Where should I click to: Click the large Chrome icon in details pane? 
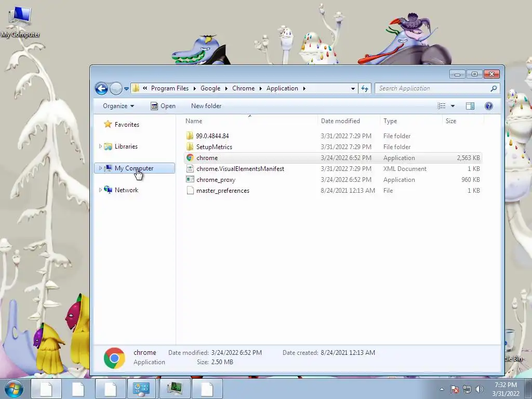coord(114,358)
